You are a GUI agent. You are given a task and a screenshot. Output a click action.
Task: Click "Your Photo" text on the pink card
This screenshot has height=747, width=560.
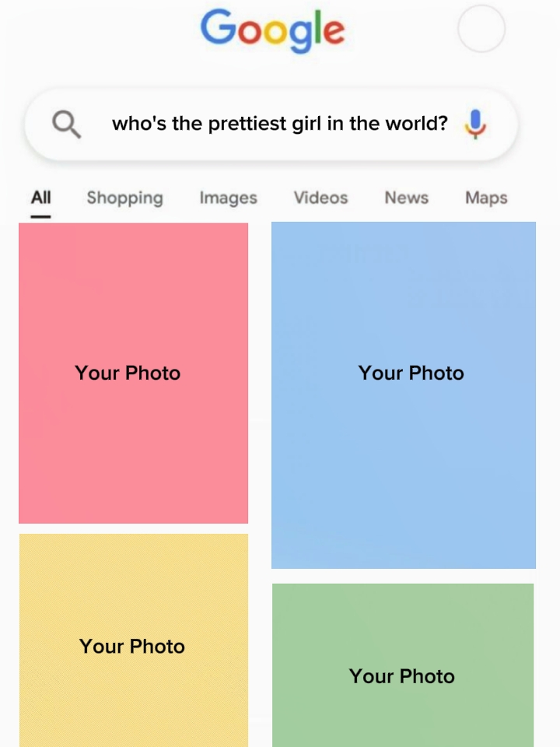pos(128,373)
